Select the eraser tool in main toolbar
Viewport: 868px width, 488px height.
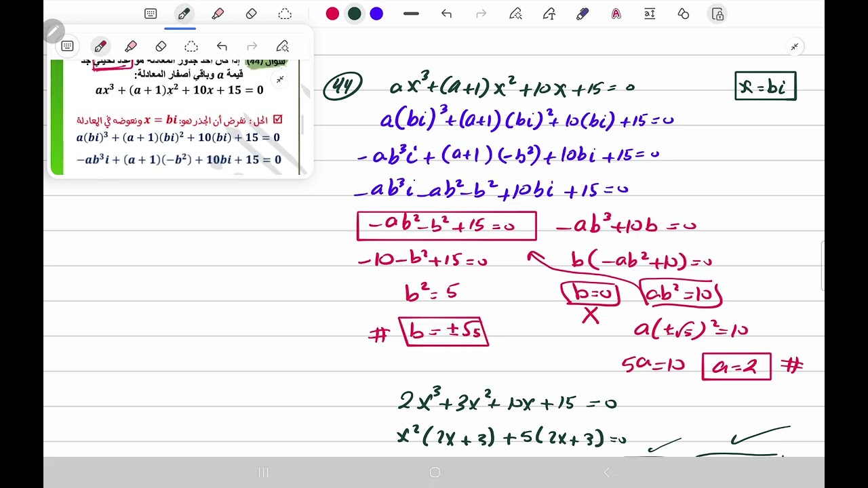coord(252,14)
